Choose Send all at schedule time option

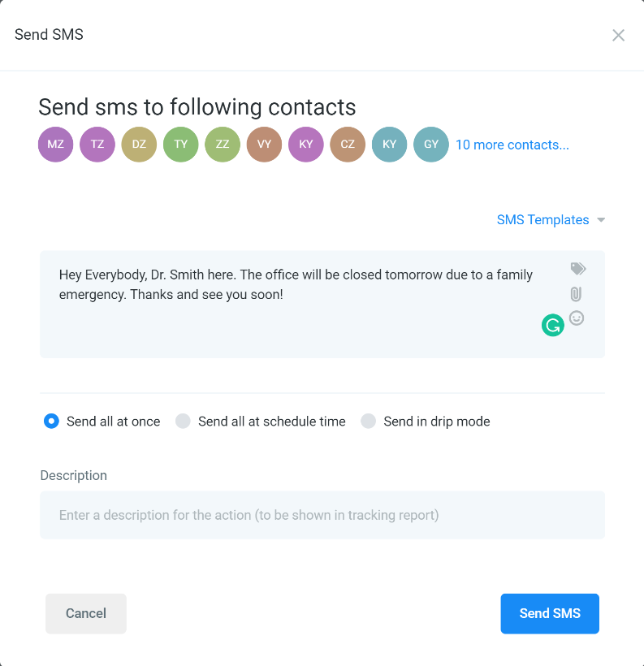click(183, 422)
